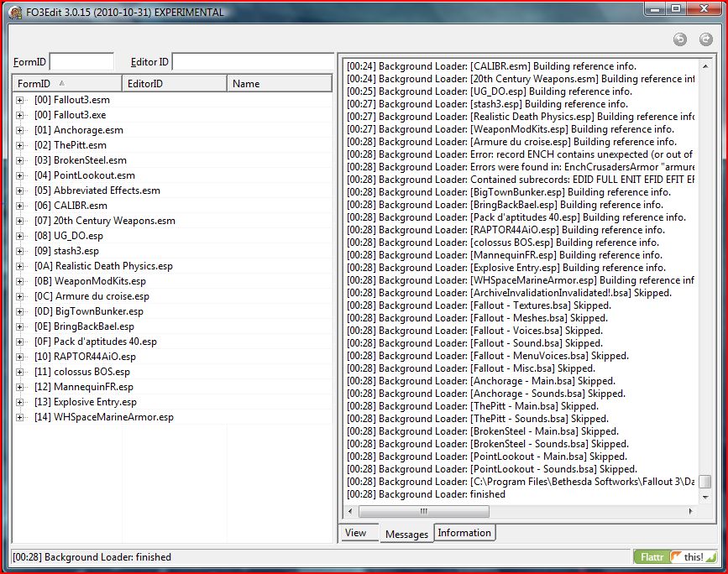Viewport: 728px width, 574px height.
Task: Click the forward navigation arrow icon
Action: coord(705,39)
